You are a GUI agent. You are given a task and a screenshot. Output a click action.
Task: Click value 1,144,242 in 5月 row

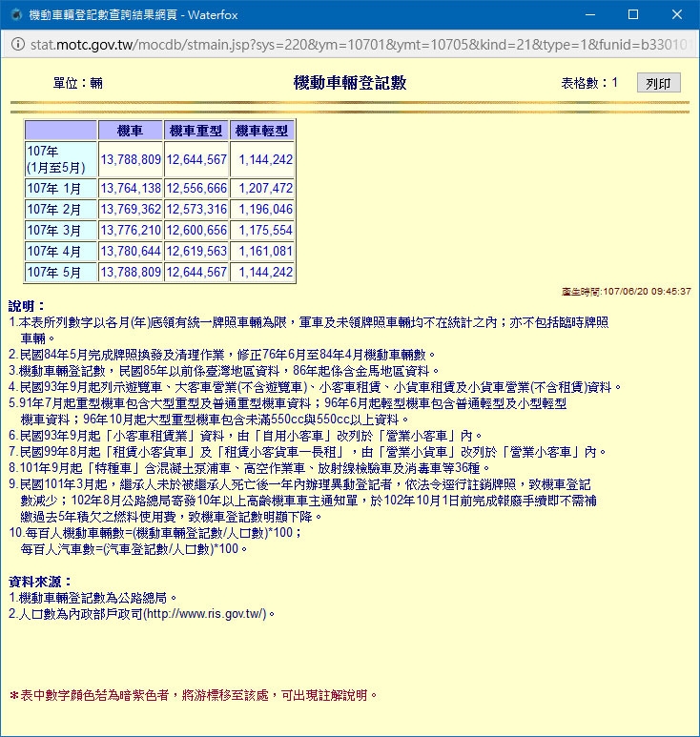pos(266,272)
